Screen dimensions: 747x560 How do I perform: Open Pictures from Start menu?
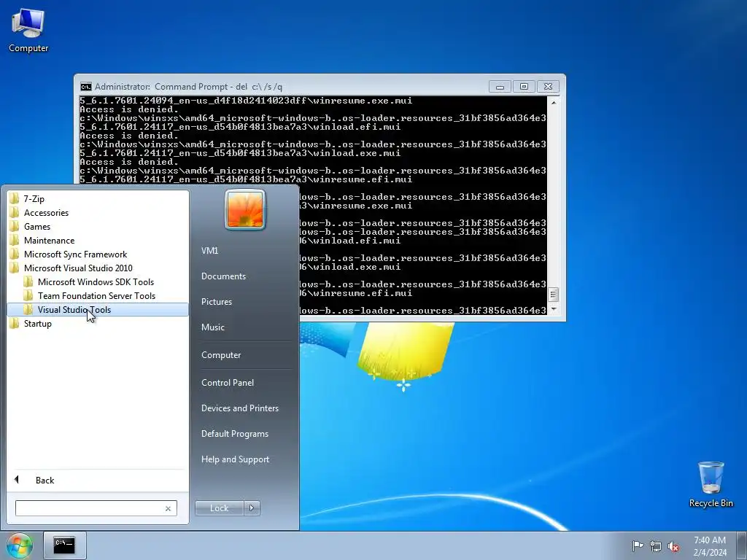[x=216, y=302]
